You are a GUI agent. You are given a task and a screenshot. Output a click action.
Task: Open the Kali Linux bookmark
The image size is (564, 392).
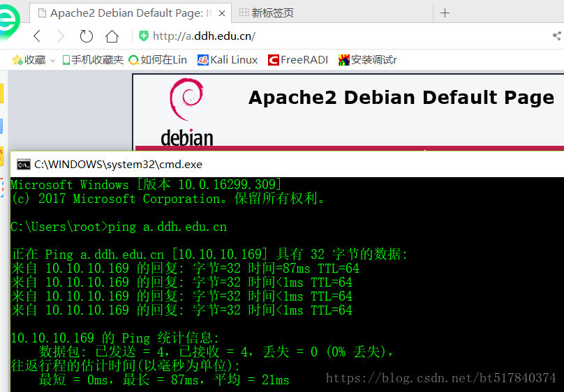(228, 60)
